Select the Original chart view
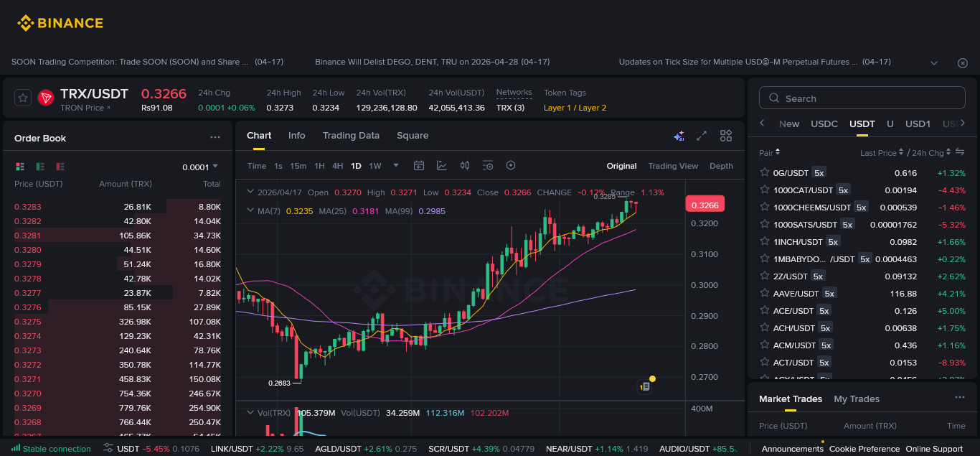Image resolution: width=980 pixels, height=456 pixels. point(621,166)
